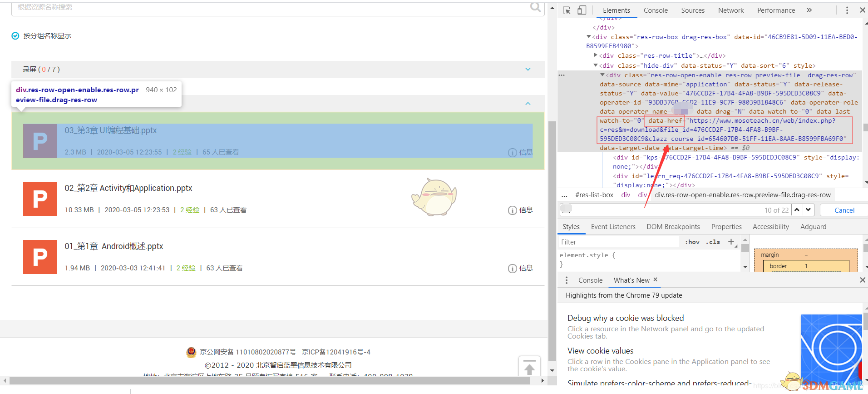This screenshot has width=868, height=394.
Task: Toggle DevTools device toolbar icon
Action: coord(582,10)
